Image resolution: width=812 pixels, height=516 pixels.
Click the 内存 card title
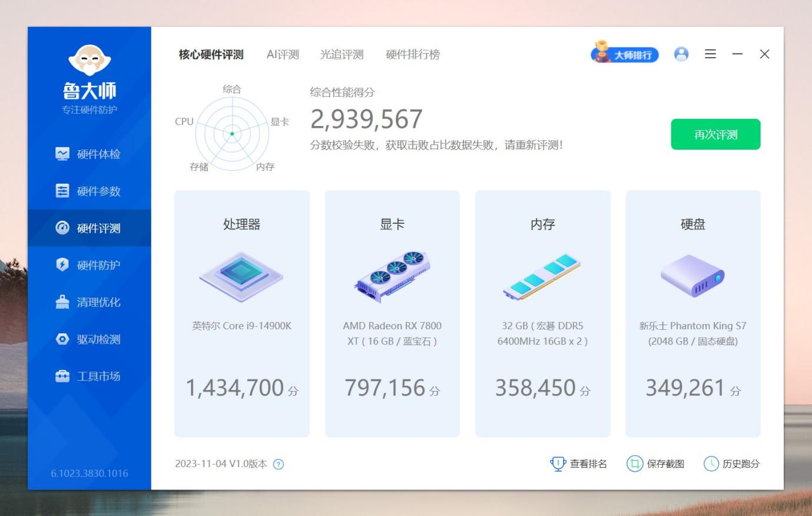[x=542, y=224]
